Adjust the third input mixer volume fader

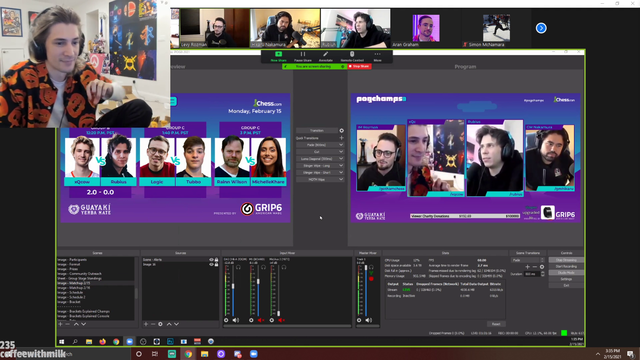(x=279, y=313)
